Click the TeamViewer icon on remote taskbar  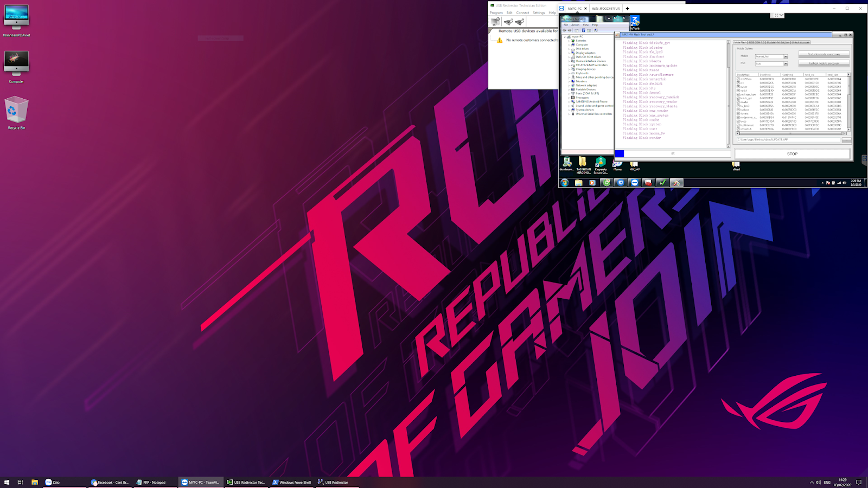tap(635, 183)
